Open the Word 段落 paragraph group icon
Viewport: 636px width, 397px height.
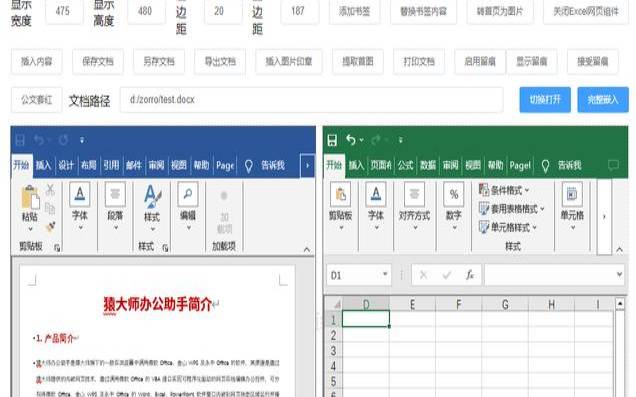115,194
